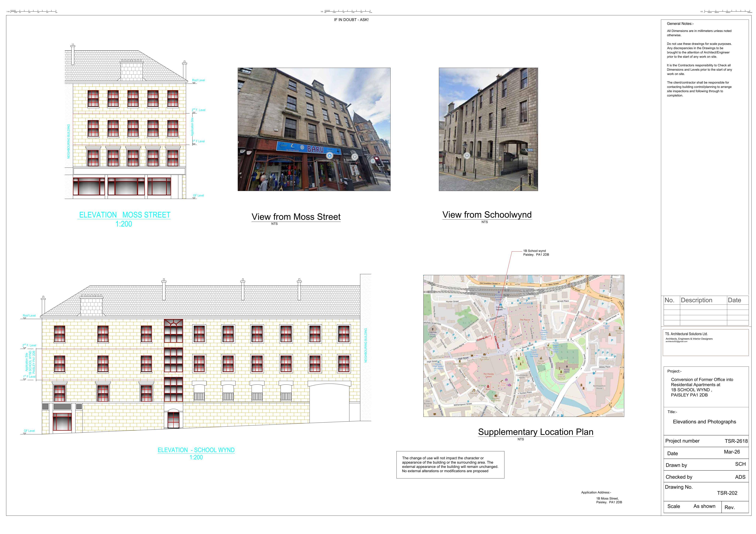
Task: Select the 'View from Schoolwynd' caption
Action: pos(487,215)
